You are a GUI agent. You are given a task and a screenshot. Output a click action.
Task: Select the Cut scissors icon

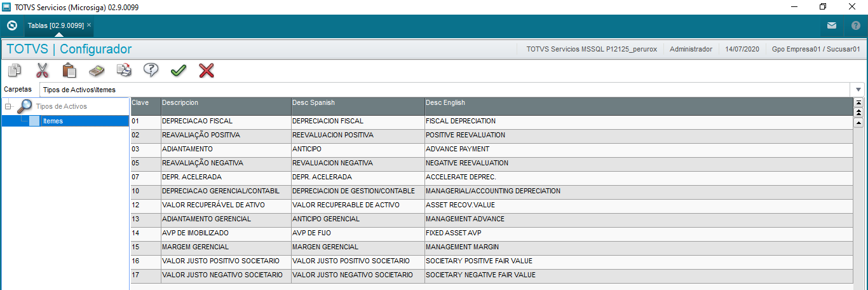coord(42,70)
